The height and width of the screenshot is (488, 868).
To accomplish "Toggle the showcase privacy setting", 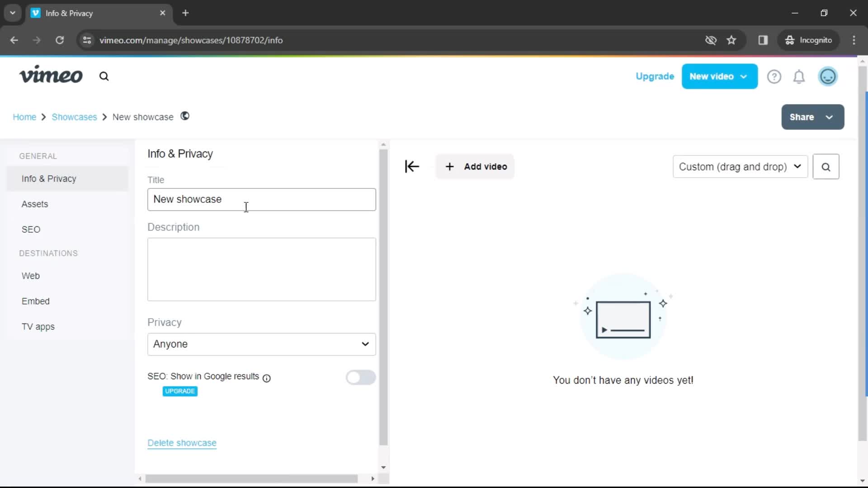I will [260, 344].
